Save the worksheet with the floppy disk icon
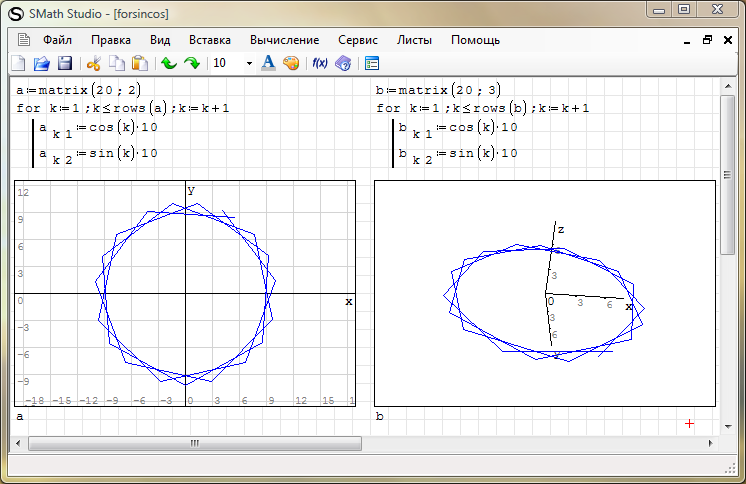This screenshot has height=484, width=746. click(65, 63)
